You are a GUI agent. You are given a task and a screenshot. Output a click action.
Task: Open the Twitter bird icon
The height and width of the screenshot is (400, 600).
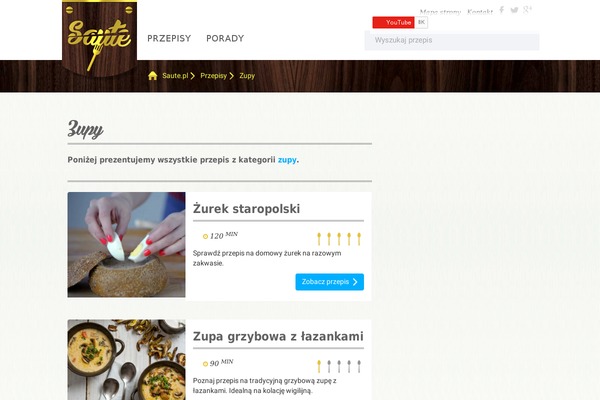coord(514,10)
